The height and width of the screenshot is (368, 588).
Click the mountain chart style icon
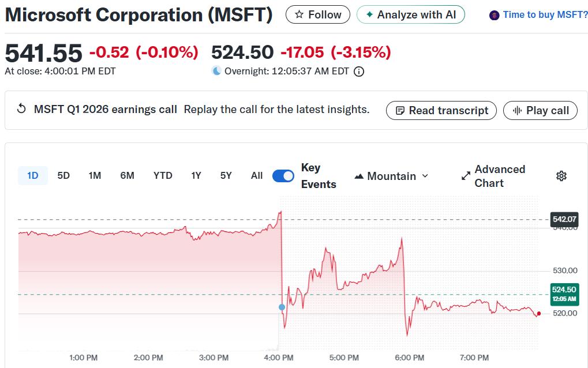pos(360,176)
